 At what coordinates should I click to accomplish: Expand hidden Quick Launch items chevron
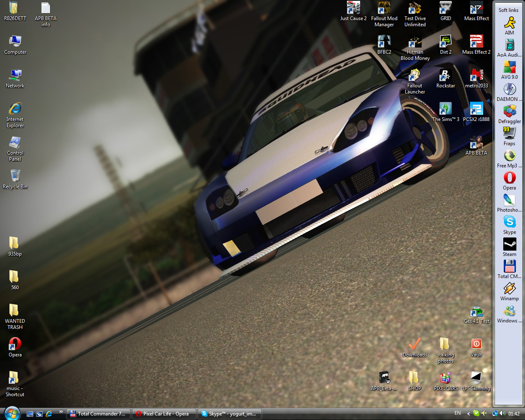(61, 412)
